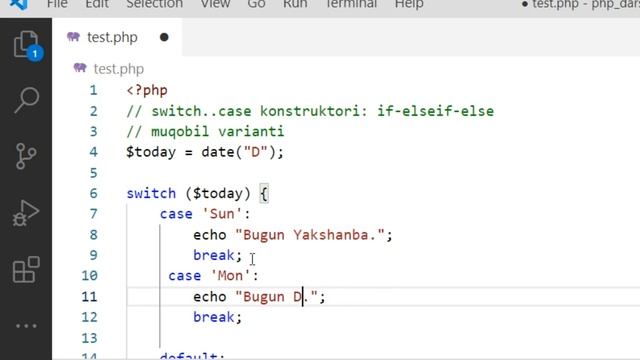Click the case 'Sun': line
Screen dimensions: 640x360
[205, 214]
